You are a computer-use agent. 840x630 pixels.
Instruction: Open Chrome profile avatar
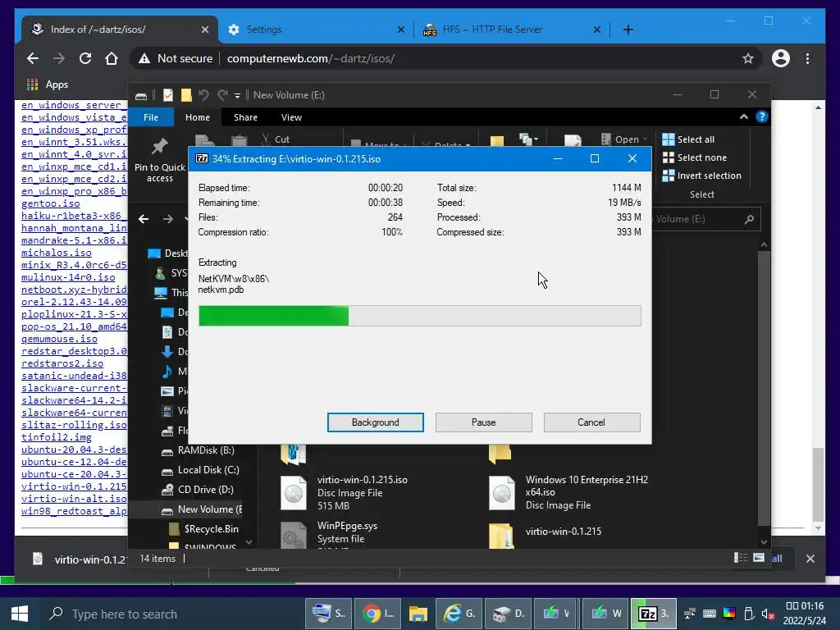point(781,58)
